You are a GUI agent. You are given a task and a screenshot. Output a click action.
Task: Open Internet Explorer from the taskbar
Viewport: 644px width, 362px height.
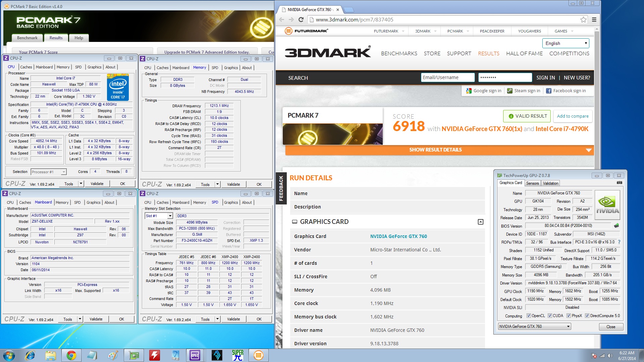tap(30, 355)
